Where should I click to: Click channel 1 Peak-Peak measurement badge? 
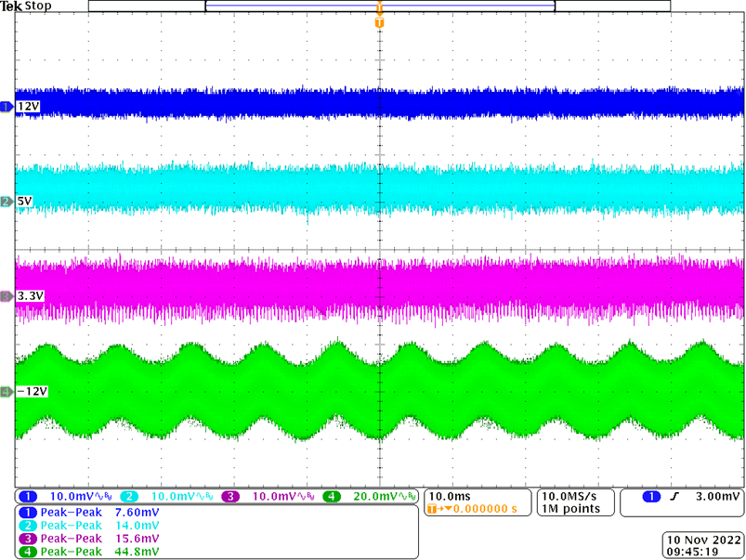pyautogui.click(x=28, y=513)
